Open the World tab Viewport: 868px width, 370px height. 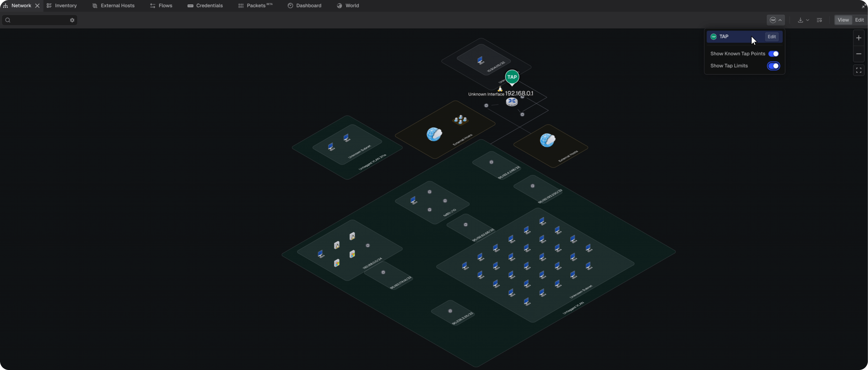click(348, 6)
